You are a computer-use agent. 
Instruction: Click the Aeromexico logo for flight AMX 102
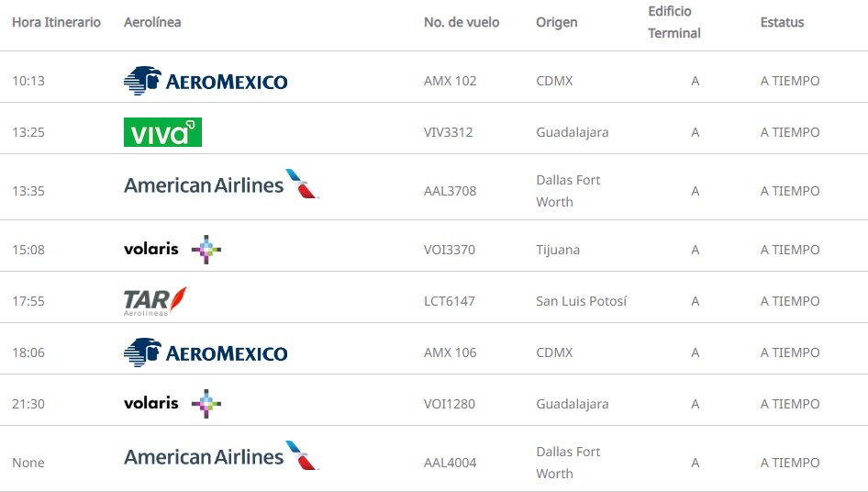pos(206,81)
